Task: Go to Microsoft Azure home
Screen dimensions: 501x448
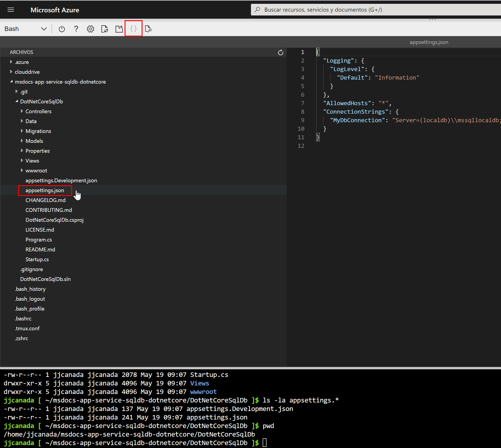Action: tap(55, 10)
